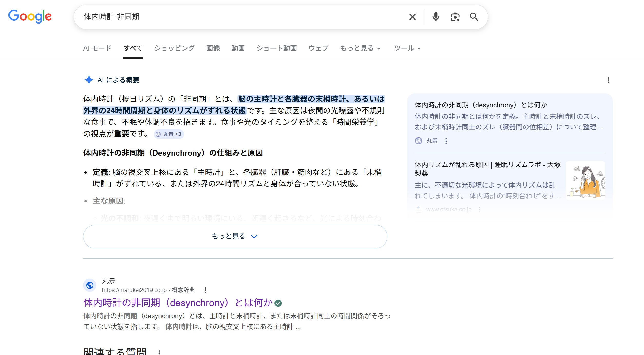Click the Google logo
Image resolution: width=644 pixels, height=355 pixels.
tap(30, 16)
